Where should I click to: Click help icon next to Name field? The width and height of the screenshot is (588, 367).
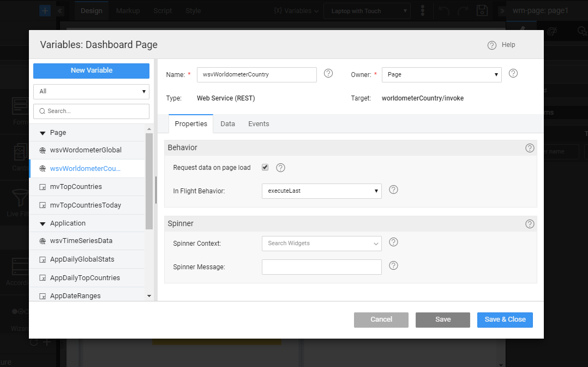point(328,73)
